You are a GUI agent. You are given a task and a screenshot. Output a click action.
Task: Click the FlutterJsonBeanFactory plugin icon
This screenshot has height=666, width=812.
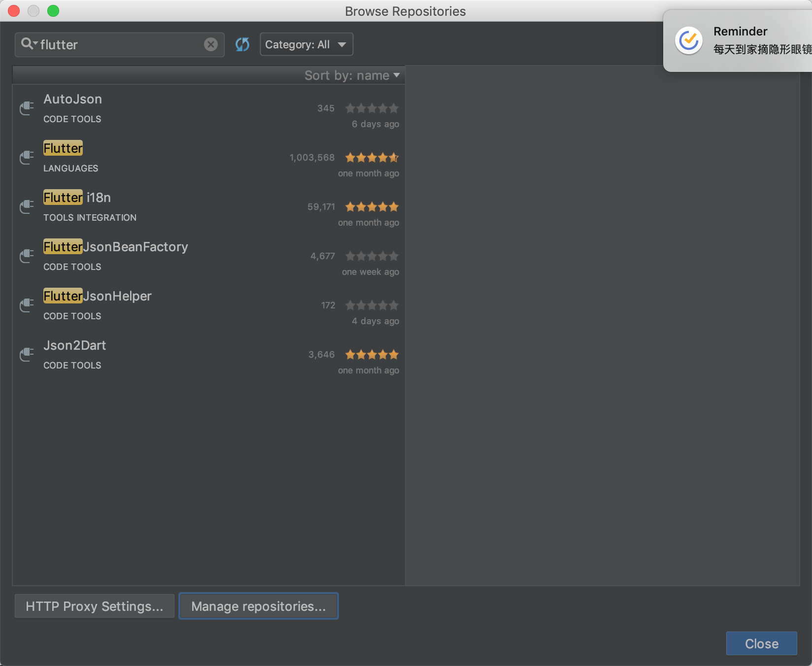click(27, 256)
